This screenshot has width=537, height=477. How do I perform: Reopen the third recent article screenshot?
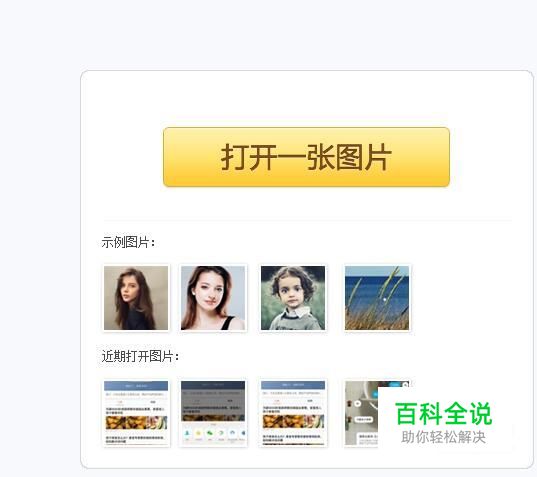293,413
